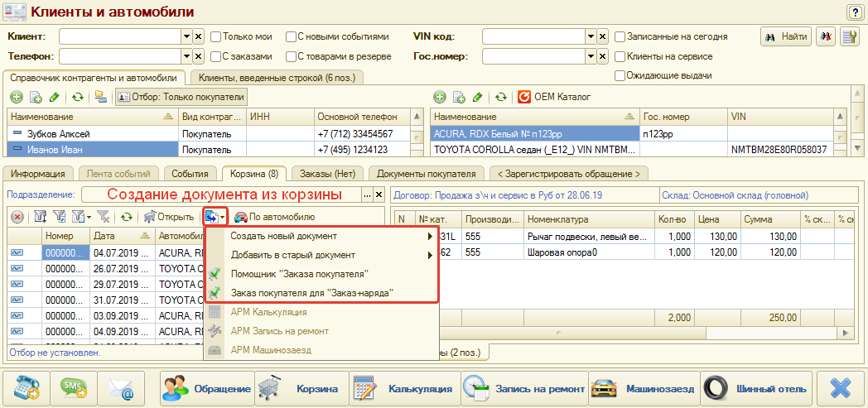Refresh the basket list

coord(127,218)
